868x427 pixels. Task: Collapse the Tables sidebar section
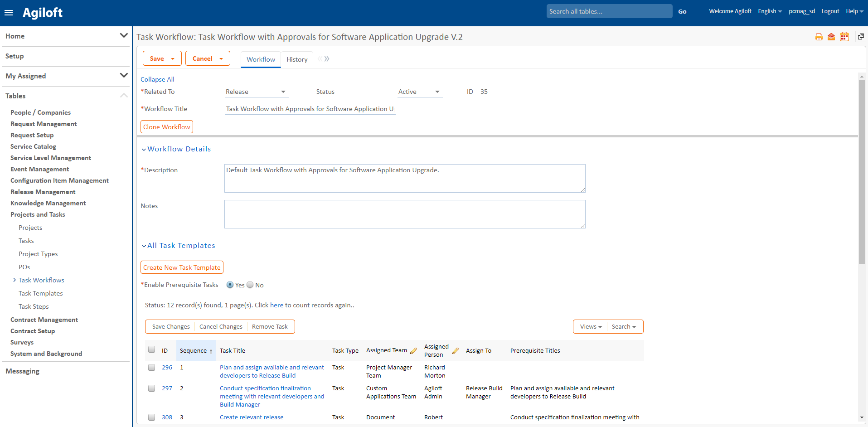point(124,95)
